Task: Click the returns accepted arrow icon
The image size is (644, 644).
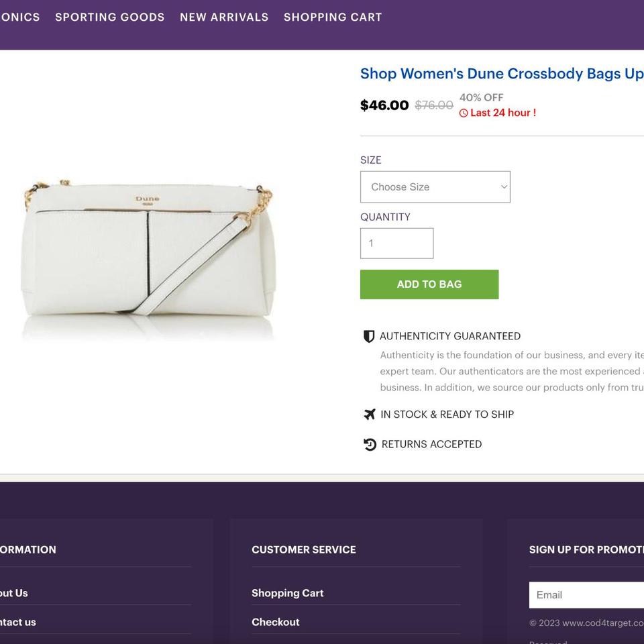Action: (370, 444)
